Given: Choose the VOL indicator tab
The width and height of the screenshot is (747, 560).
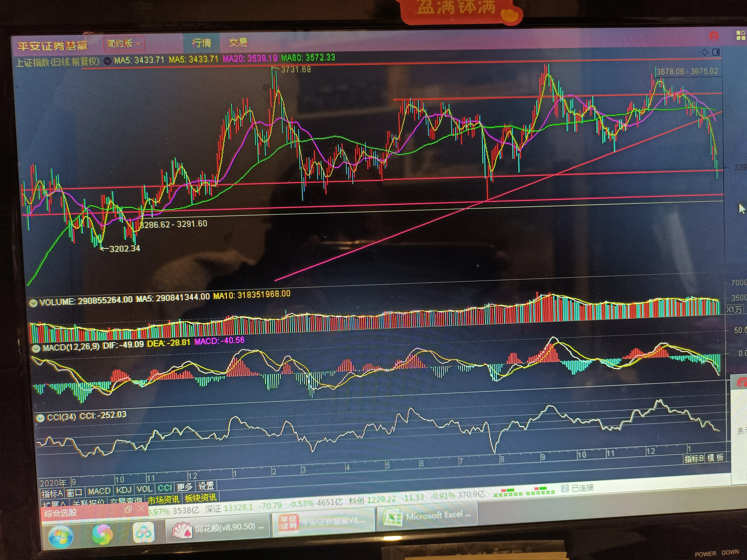Looking at the screenshot, I should coord(145,489).
